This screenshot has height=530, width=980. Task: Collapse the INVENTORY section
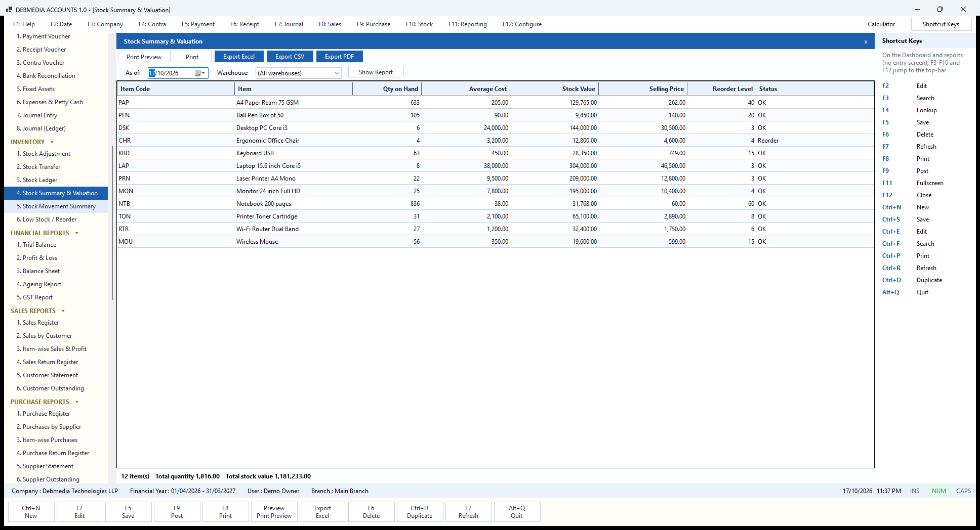click(x=52, y=142)
